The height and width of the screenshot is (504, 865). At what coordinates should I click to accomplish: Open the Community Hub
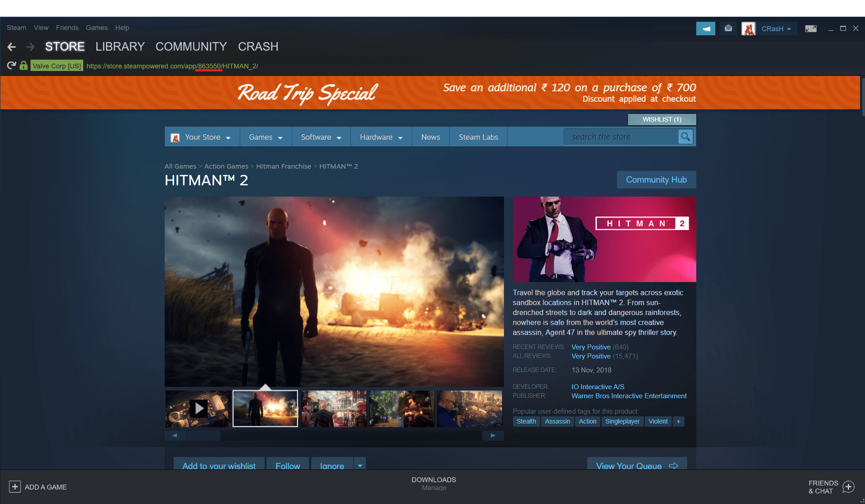(x=656, y=179)
